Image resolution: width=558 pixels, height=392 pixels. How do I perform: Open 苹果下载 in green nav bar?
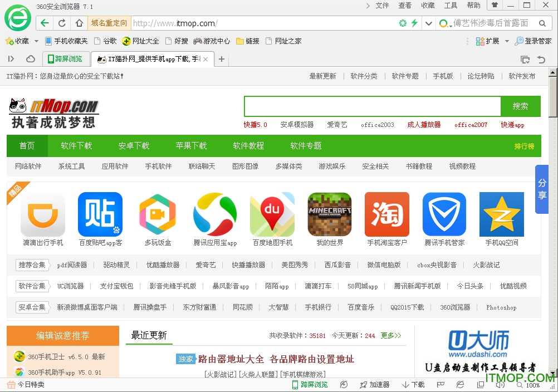pyautogui.click(x=191, y=145)
